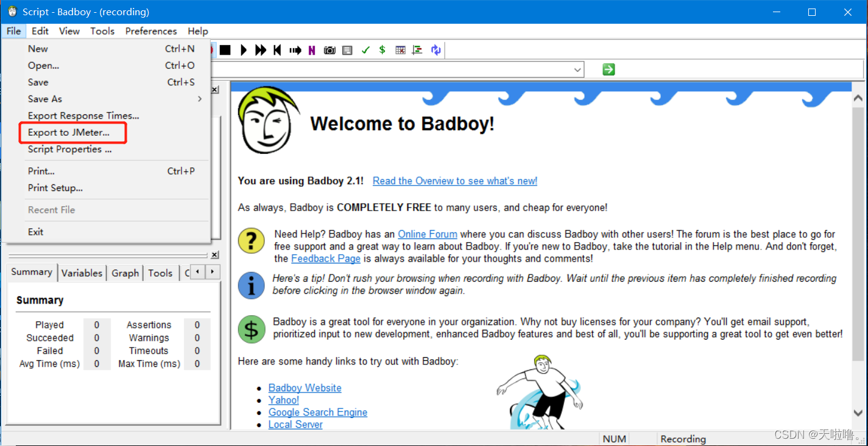
Task: Click the single-triangle Play button
Action: click(x=244, y=50)
